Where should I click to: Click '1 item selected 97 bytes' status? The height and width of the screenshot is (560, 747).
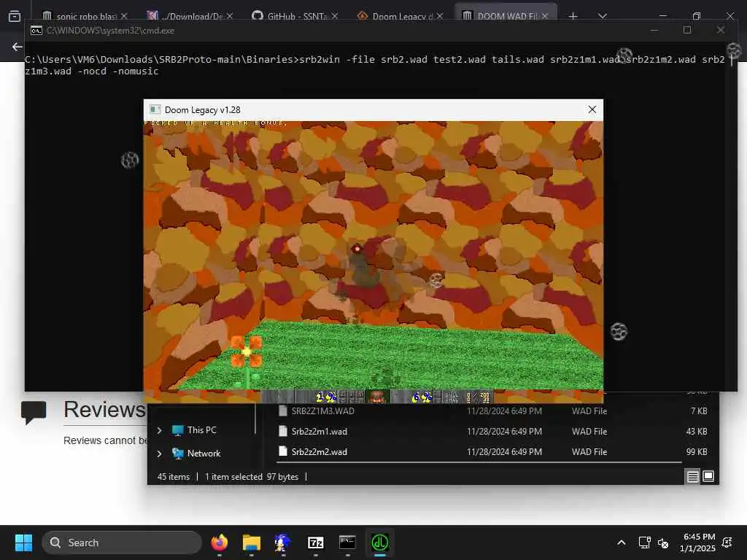pyautogui.click(x=252, y=477)
